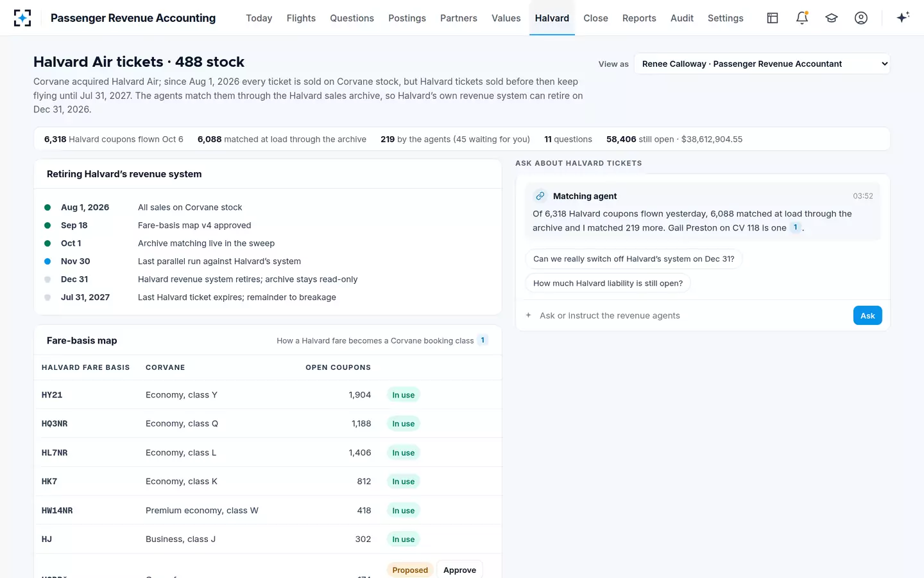Select the Halvard tab
This screenshot has height=578, width=924.
click(552, 18)
